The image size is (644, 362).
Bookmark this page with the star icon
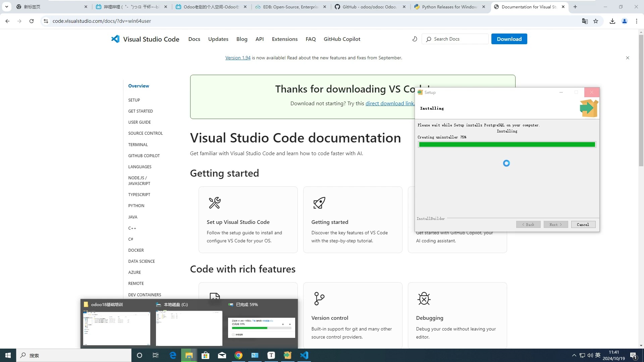(x=596, y=21)
